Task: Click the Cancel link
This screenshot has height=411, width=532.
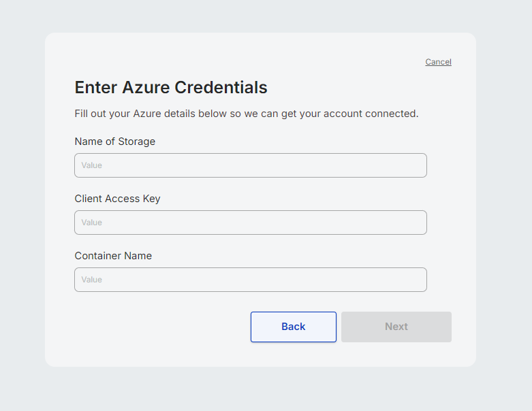Action: pos(438,62)
